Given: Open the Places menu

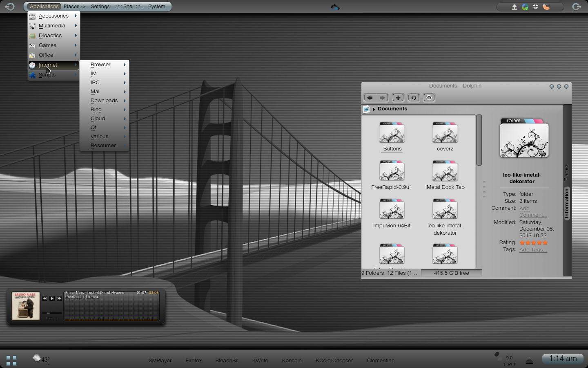Looking at the screenshot, I should [74, 7].
